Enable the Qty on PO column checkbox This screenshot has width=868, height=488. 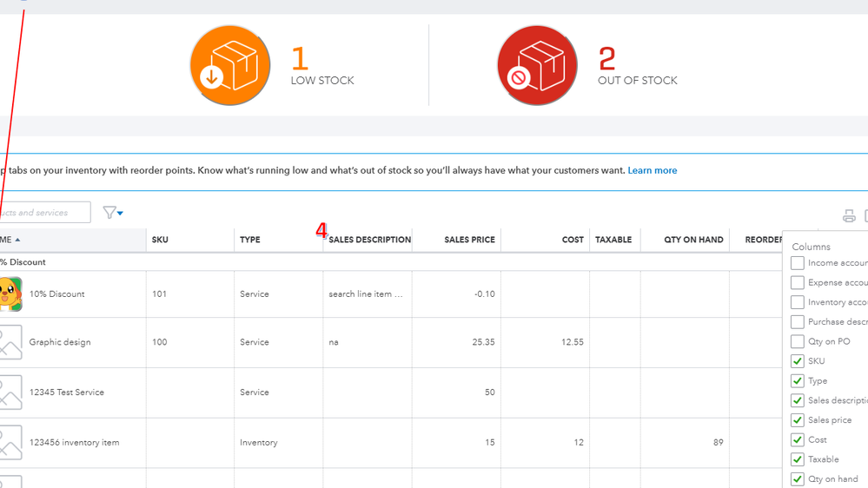click(797, 341)
